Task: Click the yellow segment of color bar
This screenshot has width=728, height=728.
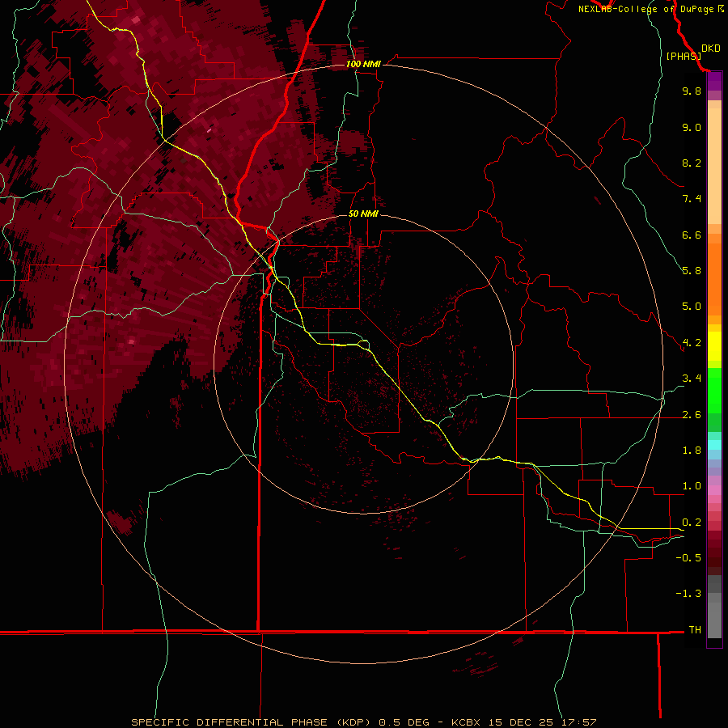Action: click(714, 346)
